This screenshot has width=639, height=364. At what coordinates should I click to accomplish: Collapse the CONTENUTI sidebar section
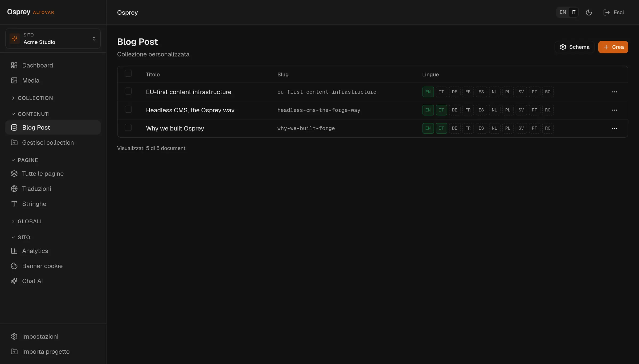[30, 114]
